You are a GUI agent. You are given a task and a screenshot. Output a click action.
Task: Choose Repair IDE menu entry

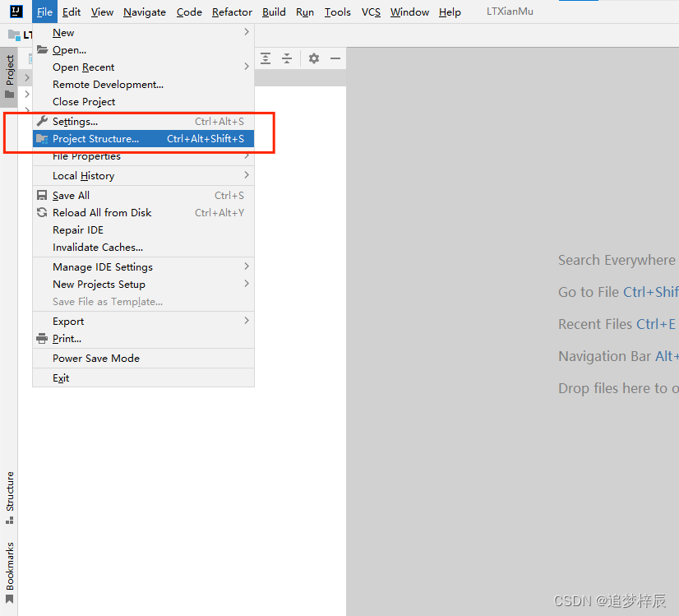tap(143, 230)
